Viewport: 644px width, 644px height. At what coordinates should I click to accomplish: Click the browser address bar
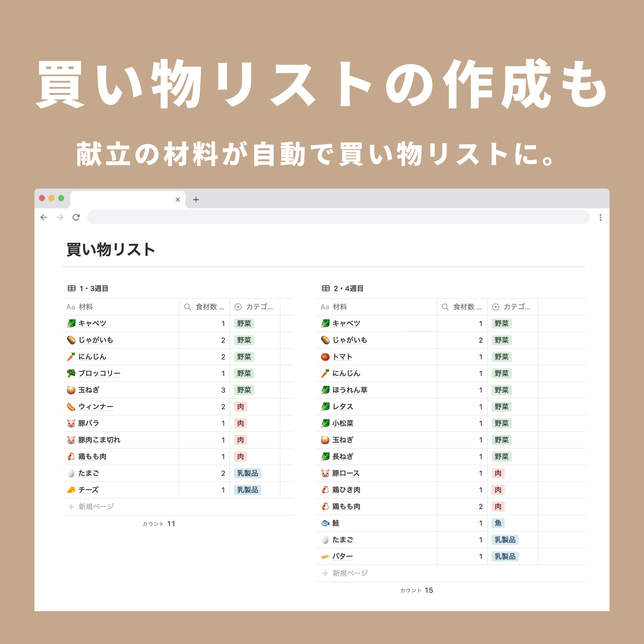click(x=338, y=217)
